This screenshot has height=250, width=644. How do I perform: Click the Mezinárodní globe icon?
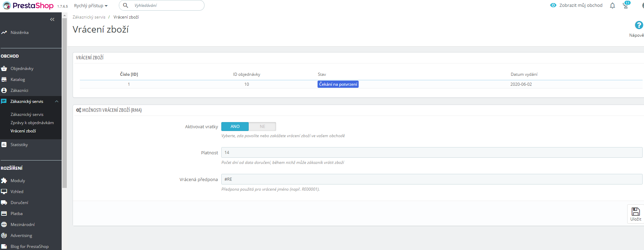(x=4, y=225)
